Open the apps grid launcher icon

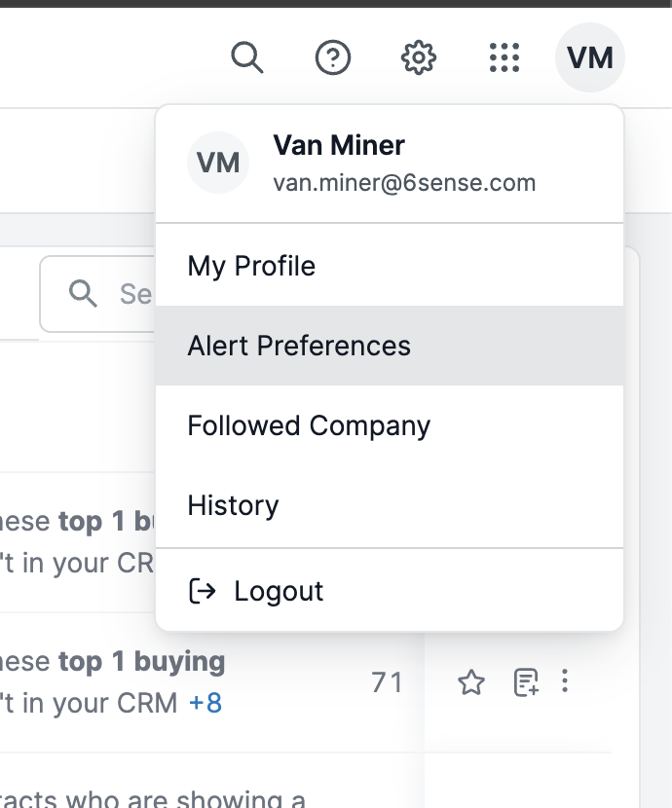[x=504, y=57]
